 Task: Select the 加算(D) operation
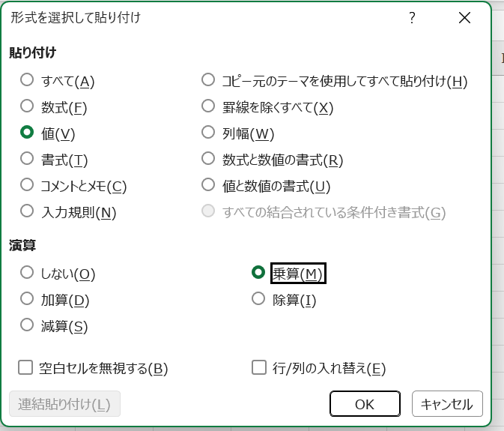coord(28,299)
